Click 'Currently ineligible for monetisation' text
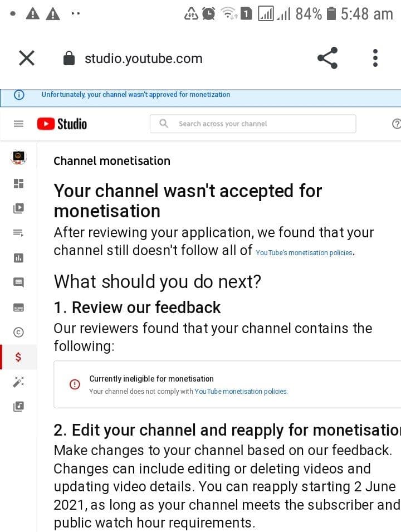The height and width of the screenshot is (532, 401). pyautogui.click(x=151, y=379)
